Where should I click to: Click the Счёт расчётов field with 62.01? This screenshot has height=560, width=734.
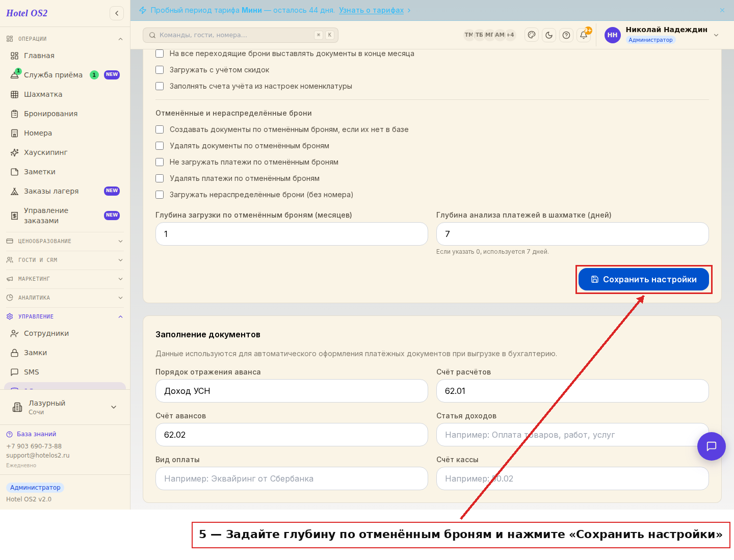(572, 391)
